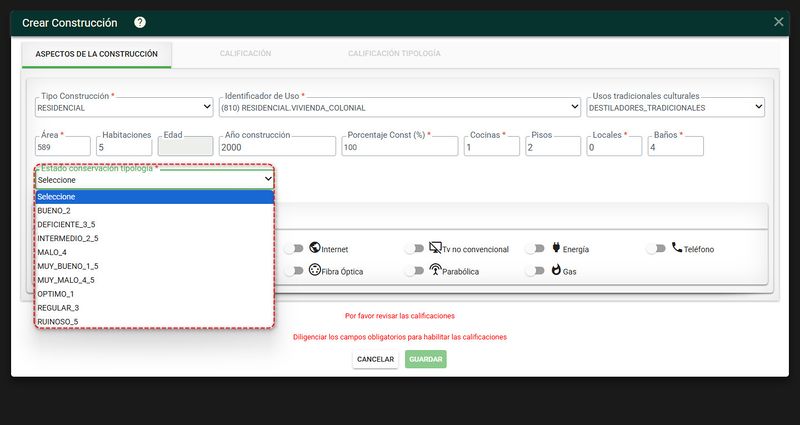The width and height of the screenshot is (800, 425).
Task: Open Usos tradicionales culturales dropdown
Action: [676, 107]
